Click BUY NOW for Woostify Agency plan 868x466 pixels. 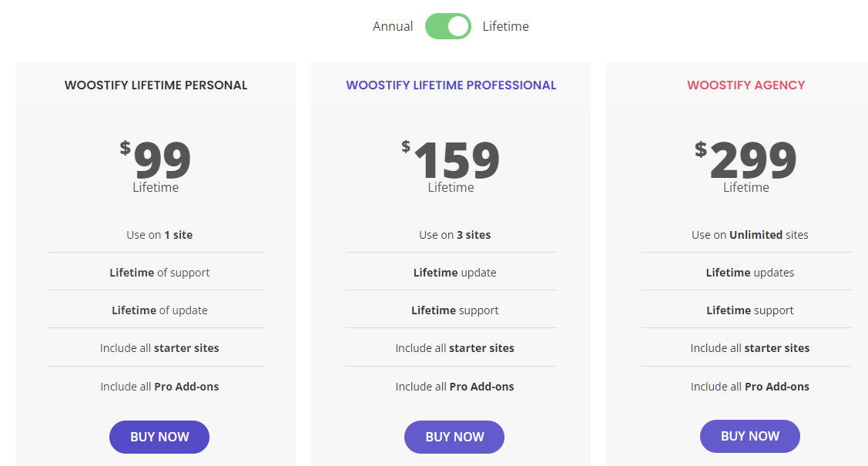click(x=750, y=436)
